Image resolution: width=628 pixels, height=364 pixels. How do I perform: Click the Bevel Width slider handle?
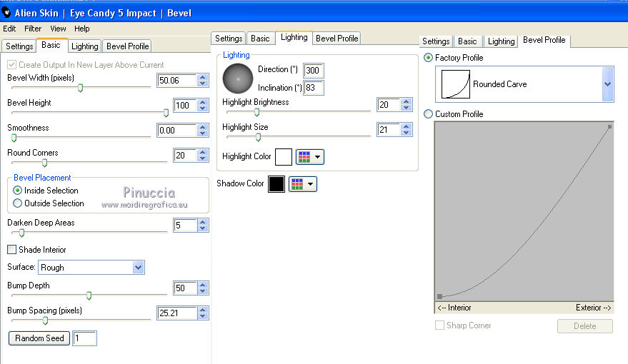point(81,88)
